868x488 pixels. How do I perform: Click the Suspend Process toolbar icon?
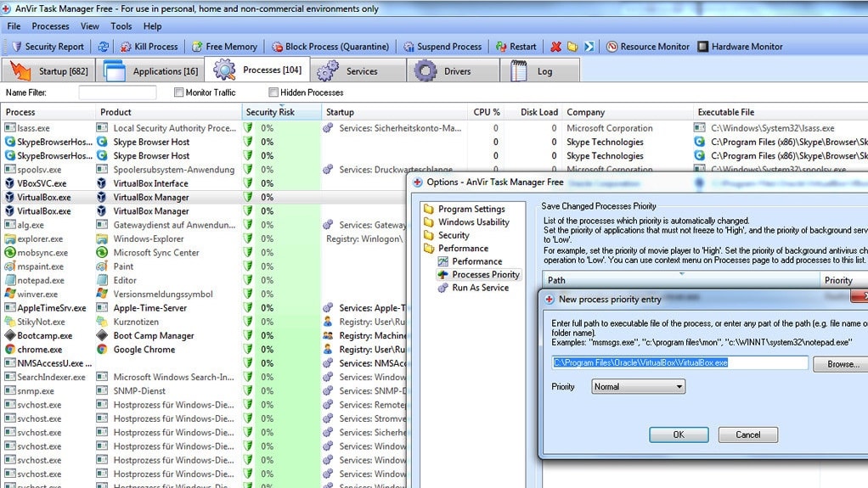click(409, 47)
